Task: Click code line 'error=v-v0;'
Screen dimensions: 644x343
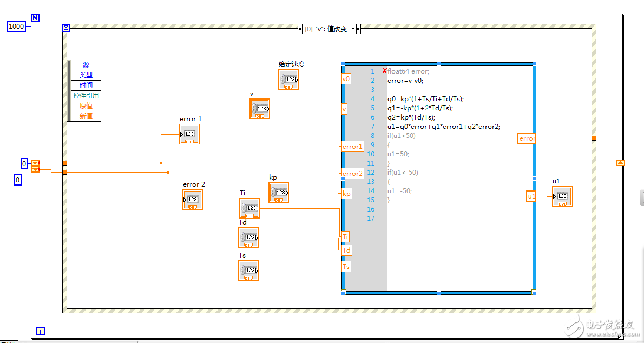Action: click(x=405, y=81)
